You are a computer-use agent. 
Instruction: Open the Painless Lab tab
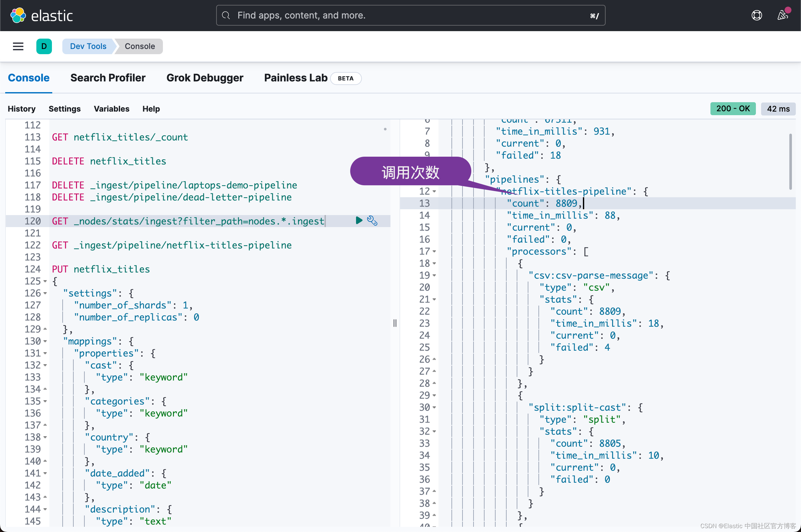click(296, 78)
